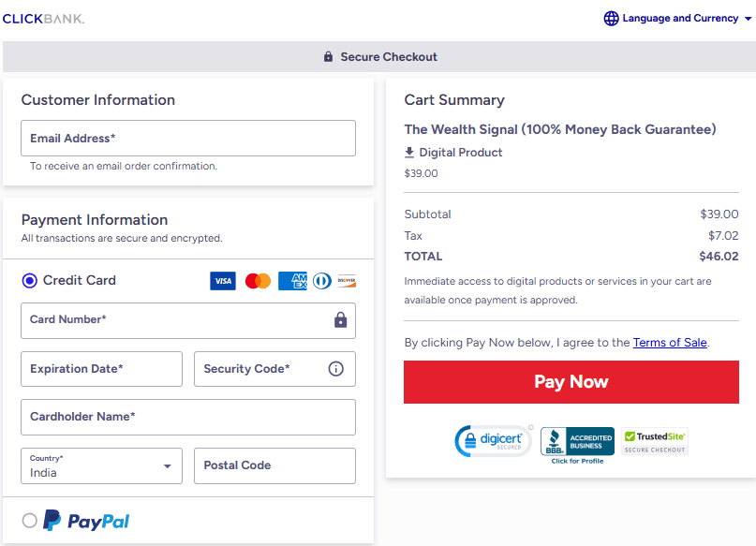
Task: Click the TrustedSite Secure Checkout badge
Action: point(654,438)
